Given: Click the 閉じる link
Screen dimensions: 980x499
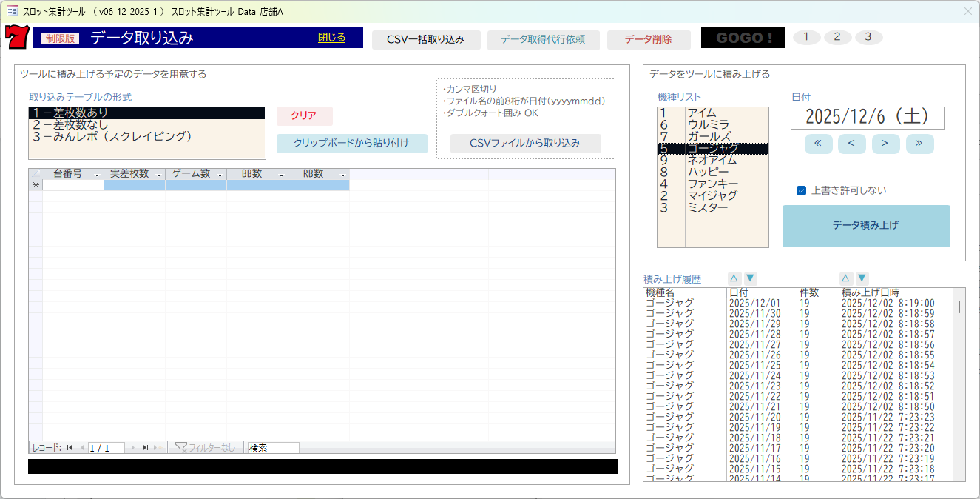Looking at the screenshot, I should tap(332, 36).
